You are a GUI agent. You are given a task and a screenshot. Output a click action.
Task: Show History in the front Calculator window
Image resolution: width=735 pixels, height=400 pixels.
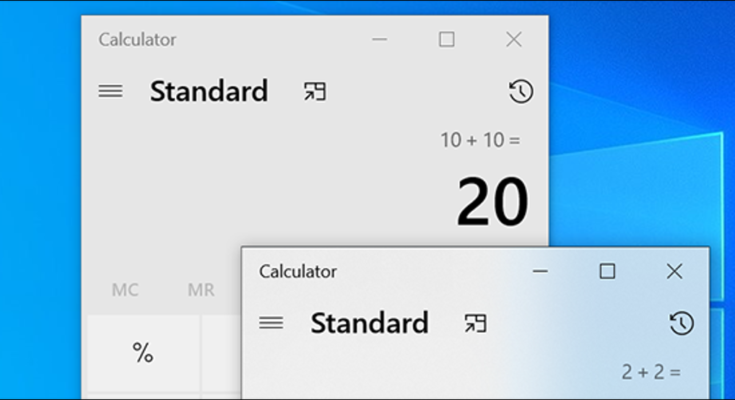coord(680,323)
